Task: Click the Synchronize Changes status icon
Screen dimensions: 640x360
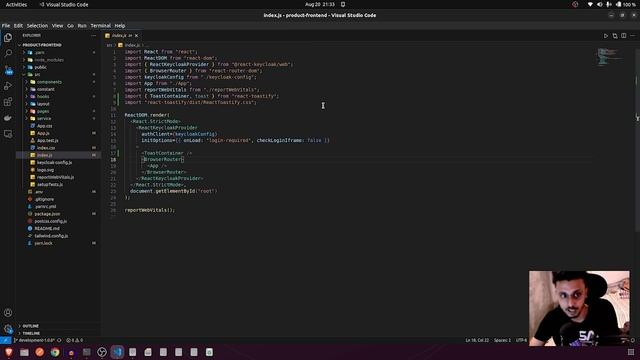Action: (59, 340)
